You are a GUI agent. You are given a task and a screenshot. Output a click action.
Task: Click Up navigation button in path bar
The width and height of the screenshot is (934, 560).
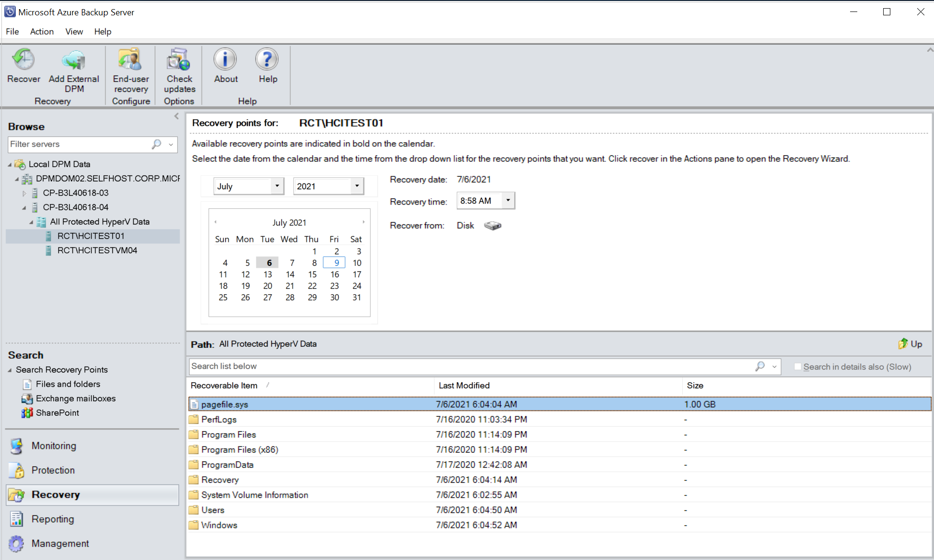[910, 343]
